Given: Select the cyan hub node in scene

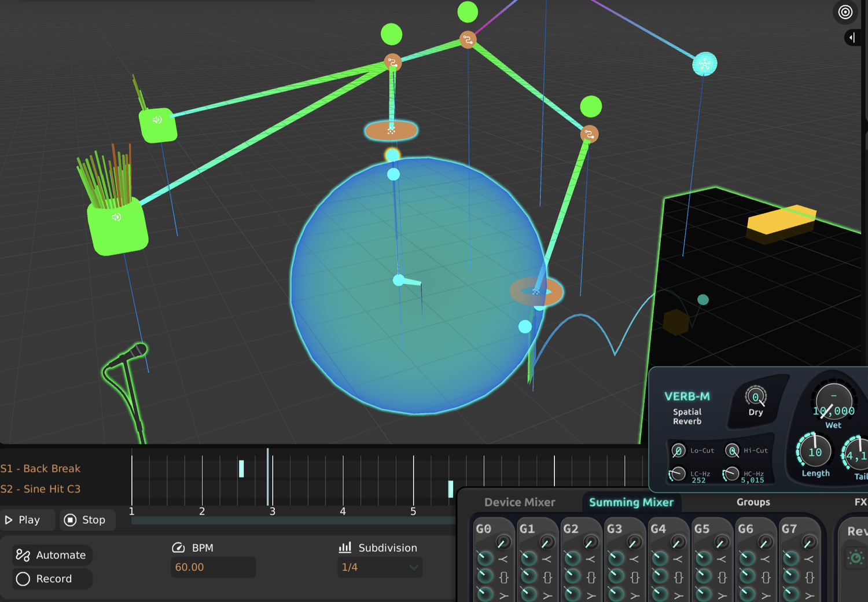Looking at the screenshot, I should (x=704, y=64).
